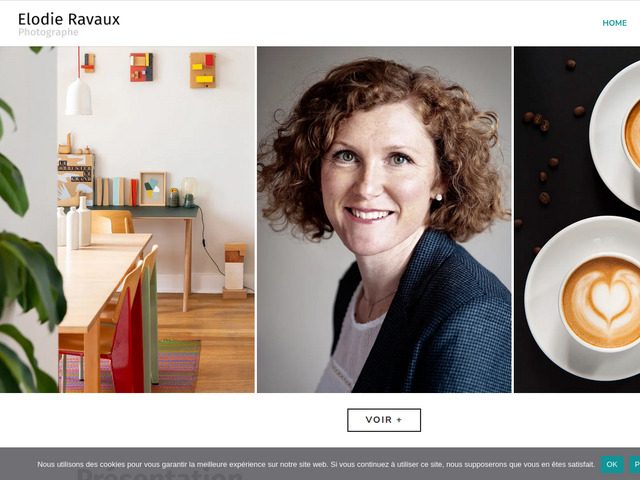This screenshot has height=480, width=640.
Task: Click the partially visible teal button beside OK
Action: [635, 464]
